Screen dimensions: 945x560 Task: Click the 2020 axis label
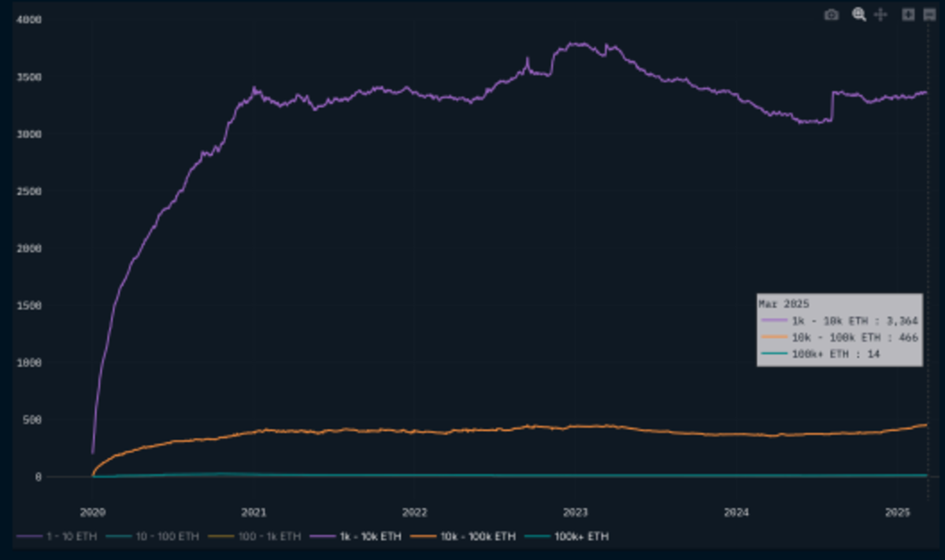tap(94, 510)
